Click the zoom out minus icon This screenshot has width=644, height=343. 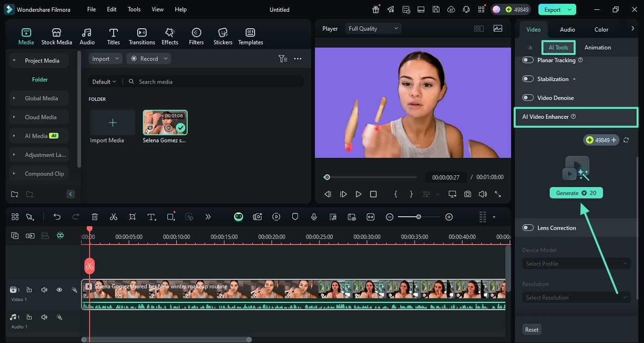(x=390, y=217)
